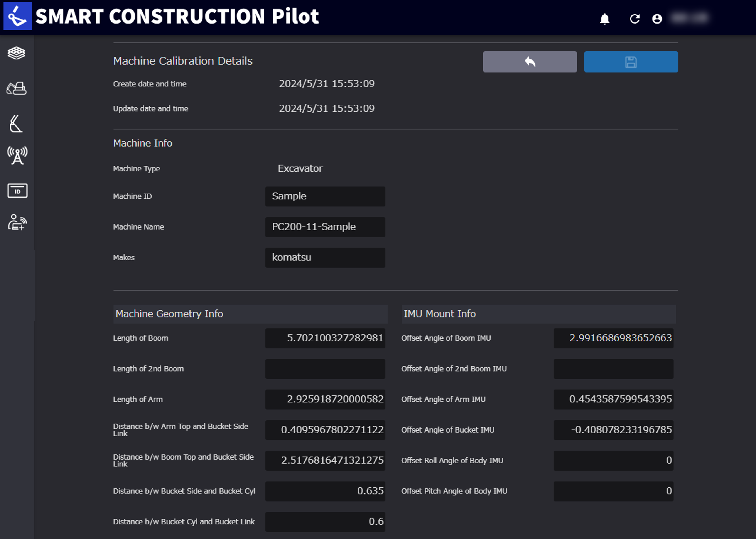Open the notifications bell
The width and height of the screenshot is (756, 539).
point(605,19)
